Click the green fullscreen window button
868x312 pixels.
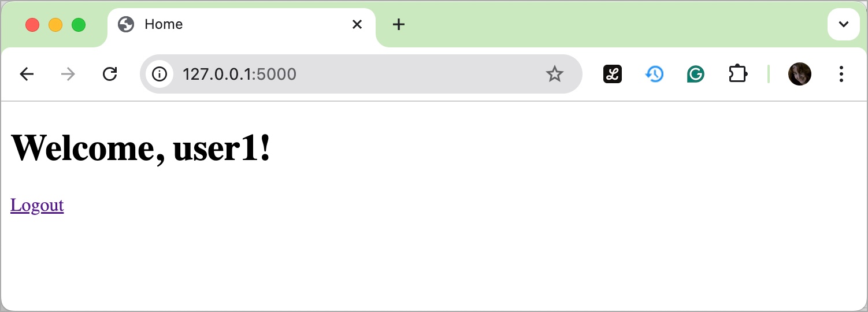(x=79, y=25)
